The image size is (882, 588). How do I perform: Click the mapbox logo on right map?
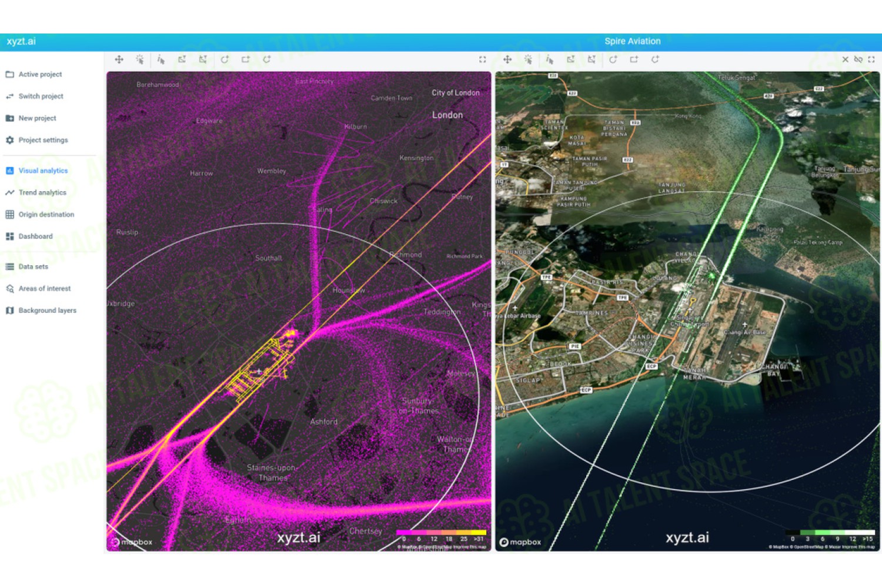pos(520,542)
